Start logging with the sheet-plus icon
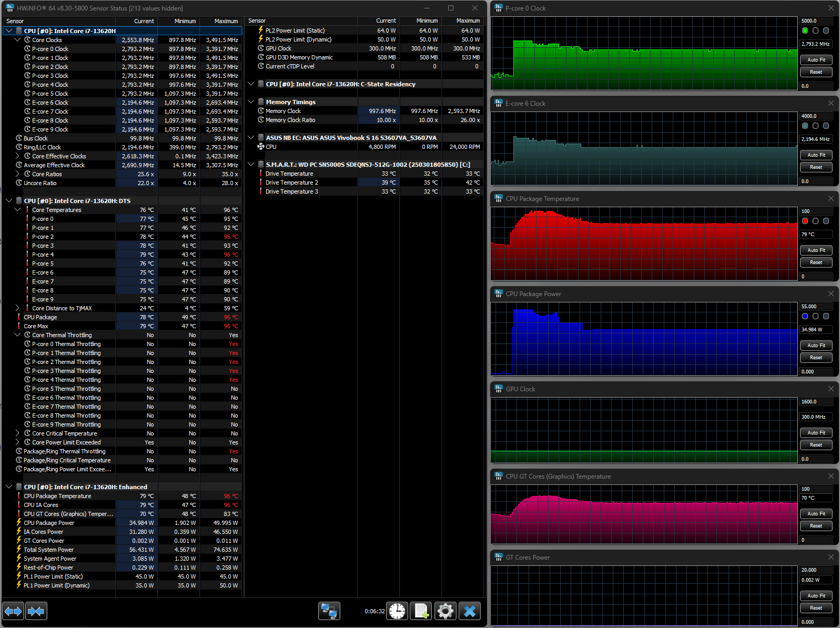Image resolution: width=840 pixels, height=628 pixels. pyautogui.click(x=421, y=611)
